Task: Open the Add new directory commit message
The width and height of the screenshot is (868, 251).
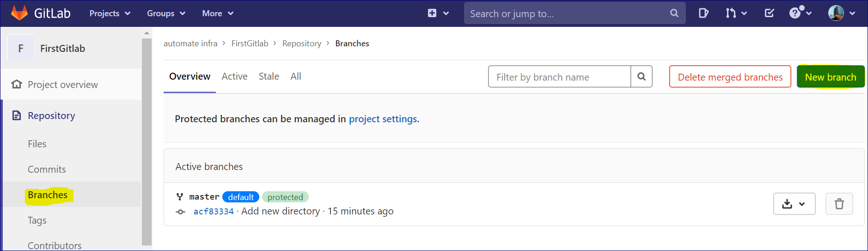Action: (281, 211)
